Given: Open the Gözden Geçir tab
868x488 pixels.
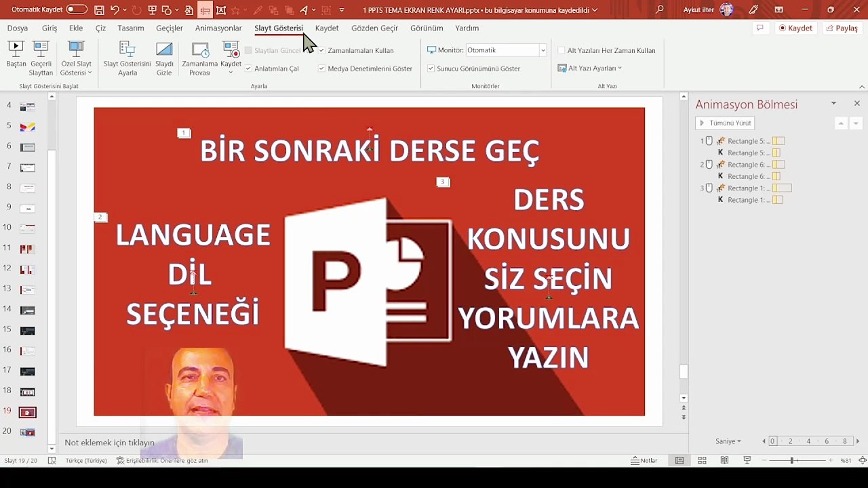Looking at the screenshot, I should (374, 28).
